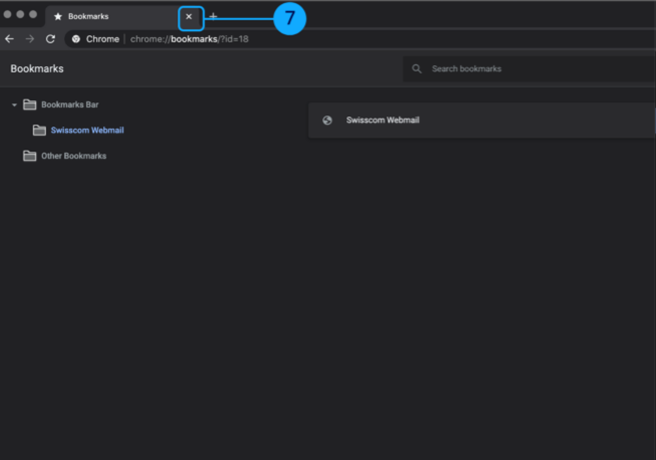Collapse the Bookmarks Bar folder arrow
Image resolution: width=656 pixels, height=460 pixels.
point(14,105)
